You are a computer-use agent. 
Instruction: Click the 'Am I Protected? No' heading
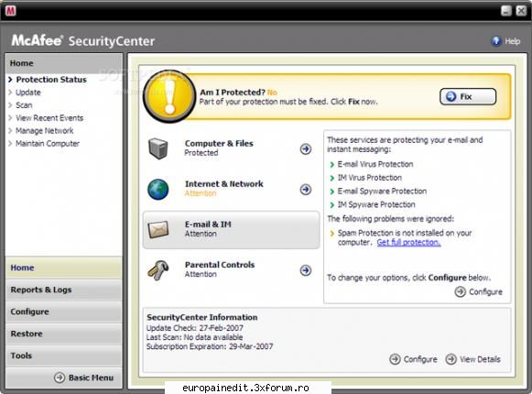click(238, 92)
